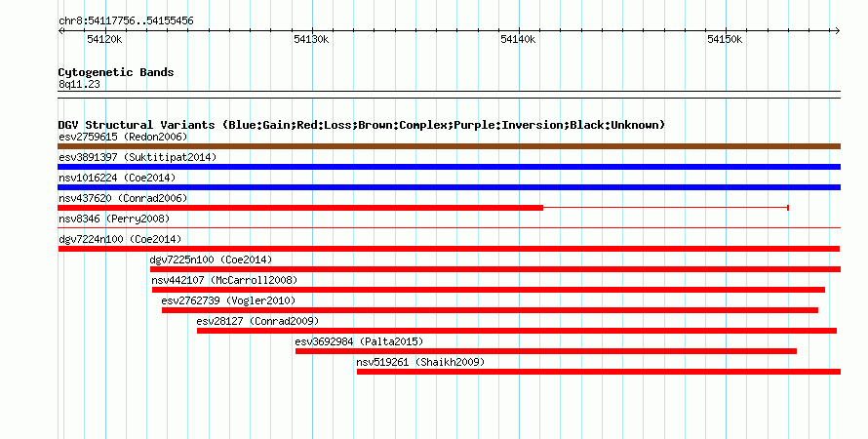Screen dimensions: 868x439
Task: Select the nsv1016224 (Coe2014) label
Action: click(x=117, y=178)
